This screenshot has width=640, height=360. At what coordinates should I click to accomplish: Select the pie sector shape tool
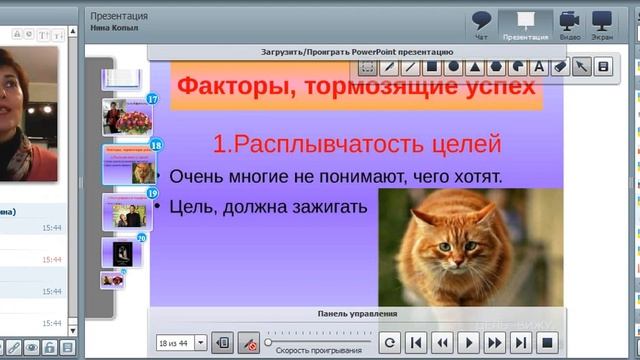[518, 67]
